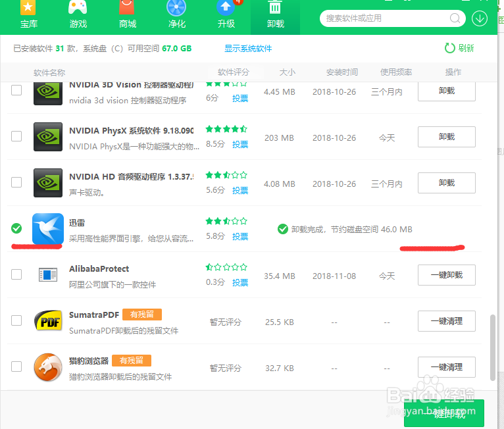
Task: Click the SumatraPDF 有残留 tag
Action: [141, 315]
